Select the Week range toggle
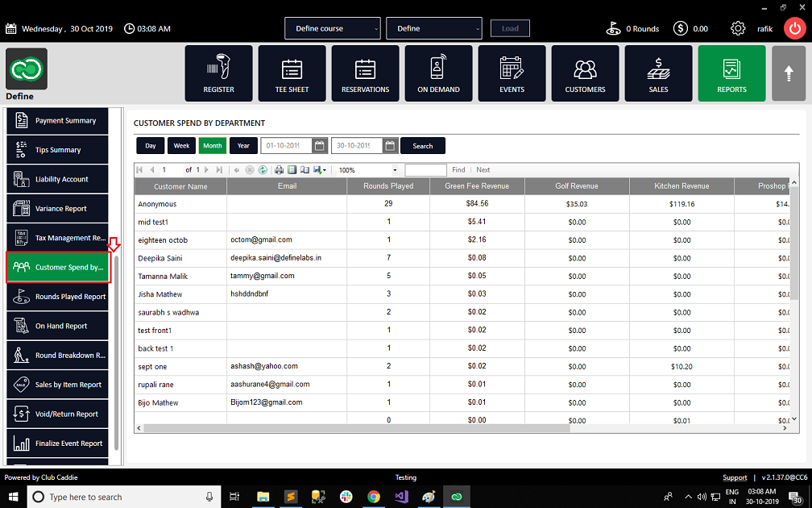Image resolution: width=812 pixels, height=508 pixels. 181,146
